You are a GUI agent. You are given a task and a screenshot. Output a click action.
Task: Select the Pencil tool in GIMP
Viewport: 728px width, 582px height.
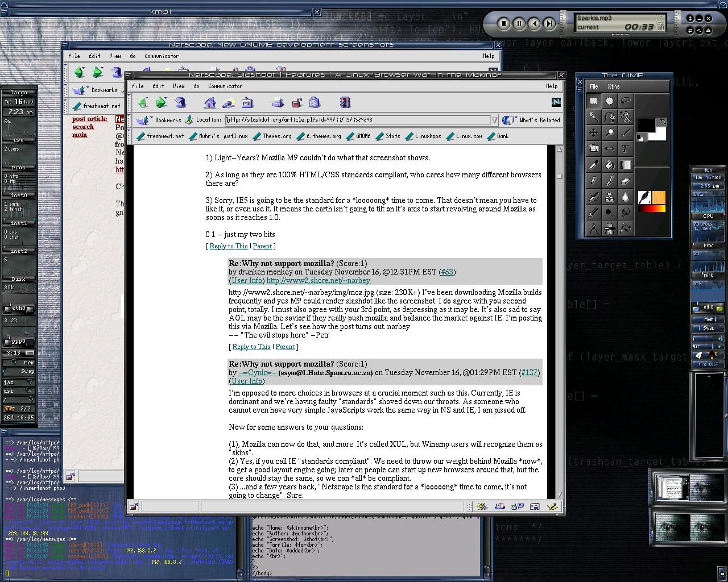[x=593, y=181]
